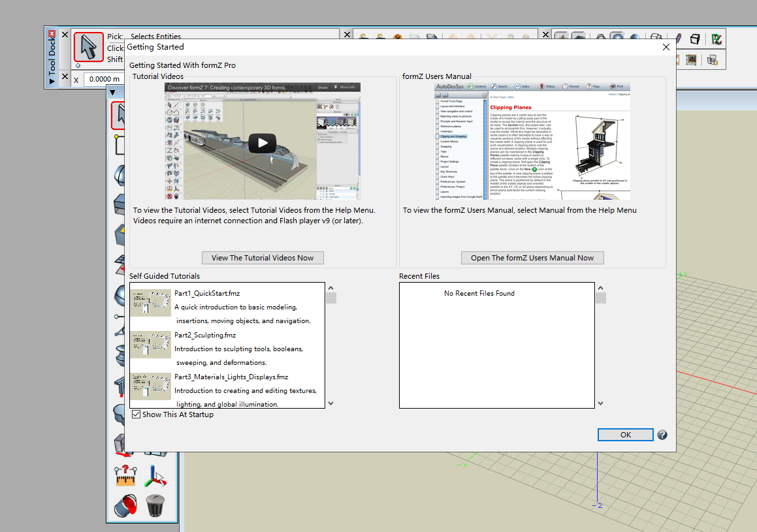757x532 pixels.
Task: Select the cube primitive tool in palette
Action: coord(120,204)
